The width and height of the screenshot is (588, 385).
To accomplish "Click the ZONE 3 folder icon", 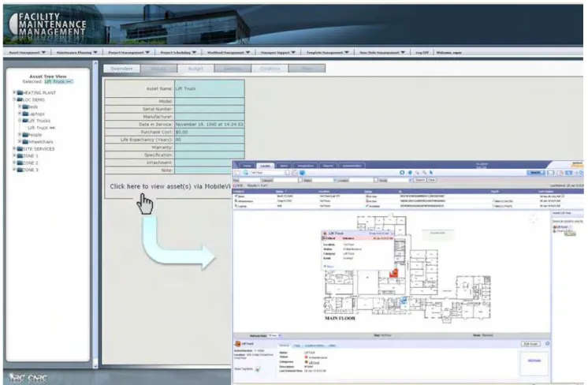I will [x=20, y=170].
